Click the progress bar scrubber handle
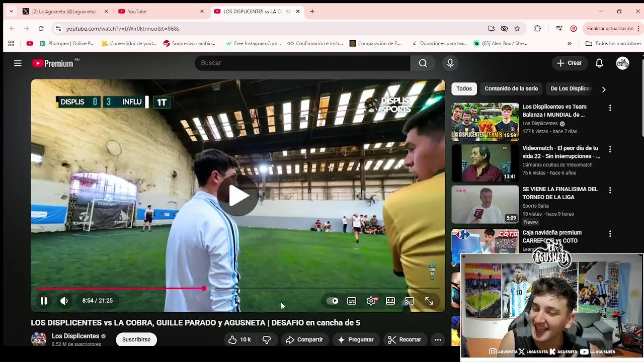 point(204,289)
